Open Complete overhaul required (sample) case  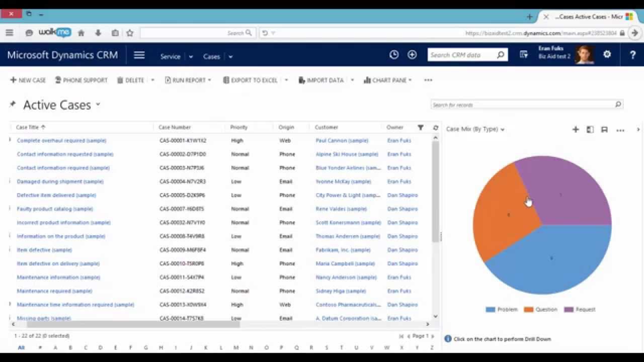coord(61,140)
